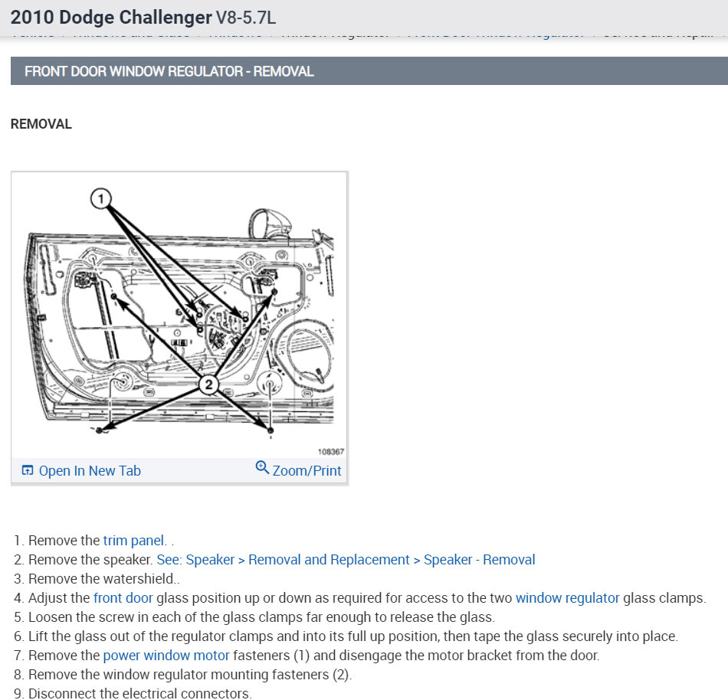The height and width of the screenshot is (700, 728).
Task: Open diagram with Open In New Tab link
Action: click(90, 470)
